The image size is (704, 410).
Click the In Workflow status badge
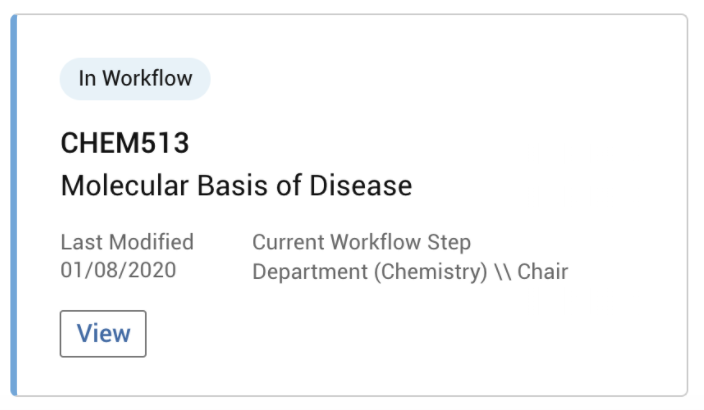(x=135, y=79)
